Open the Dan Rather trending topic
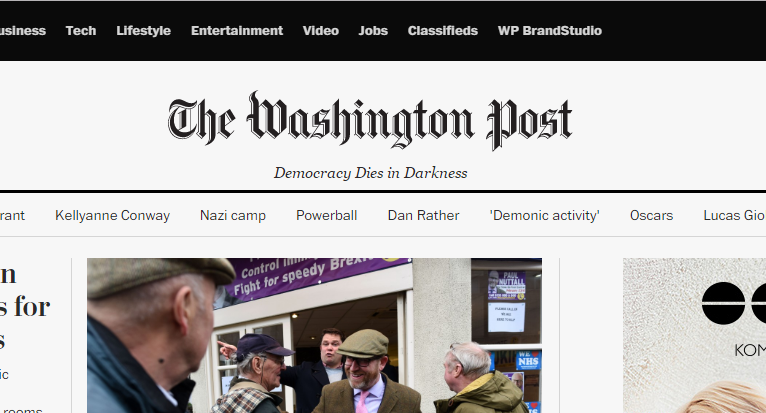Image resolution: width=766 pixels, height=413 pixels. [x=423, y=216]
